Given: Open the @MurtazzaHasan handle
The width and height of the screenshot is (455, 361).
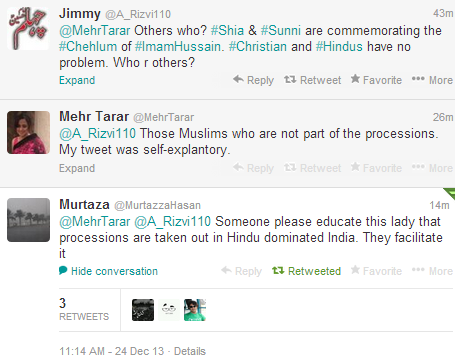Looking at the screenshot, I should (x=157, y=205).
